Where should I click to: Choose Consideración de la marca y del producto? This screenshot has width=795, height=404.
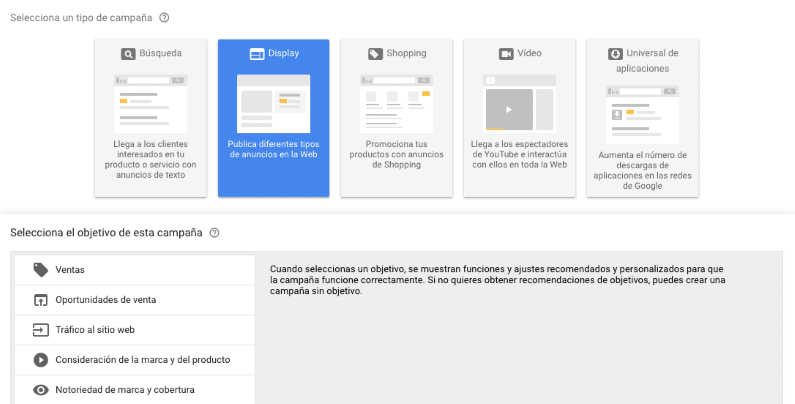point(135,360)
